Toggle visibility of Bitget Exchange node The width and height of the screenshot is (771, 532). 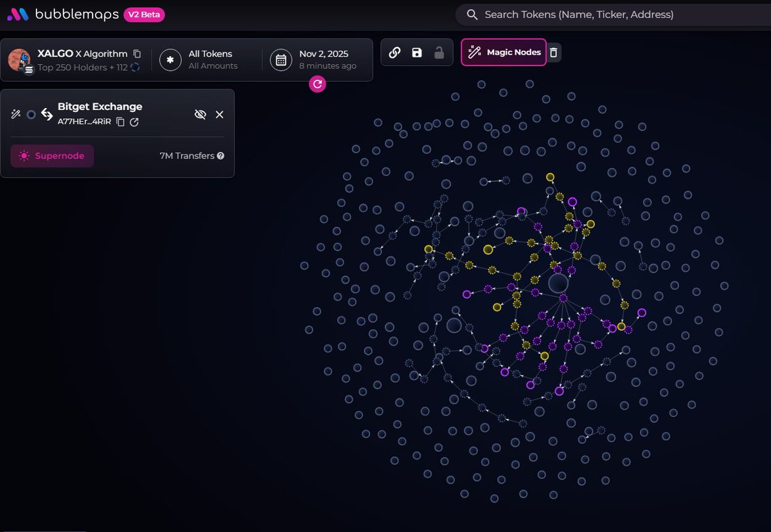click(200, 114)
